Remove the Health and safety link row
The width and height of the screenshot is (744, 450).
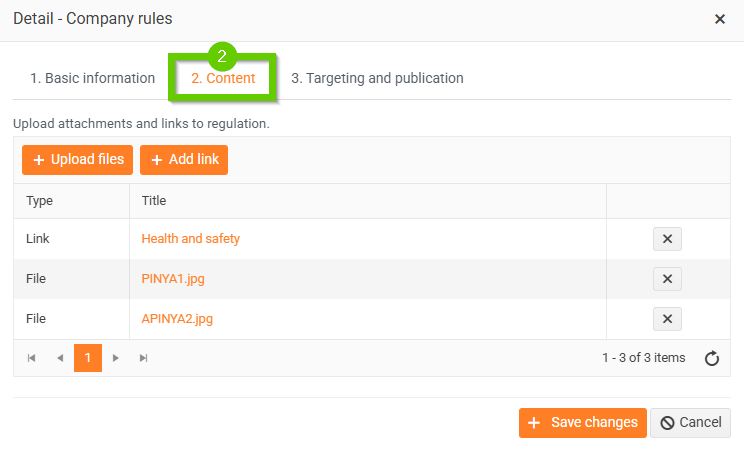pos(667,239)
